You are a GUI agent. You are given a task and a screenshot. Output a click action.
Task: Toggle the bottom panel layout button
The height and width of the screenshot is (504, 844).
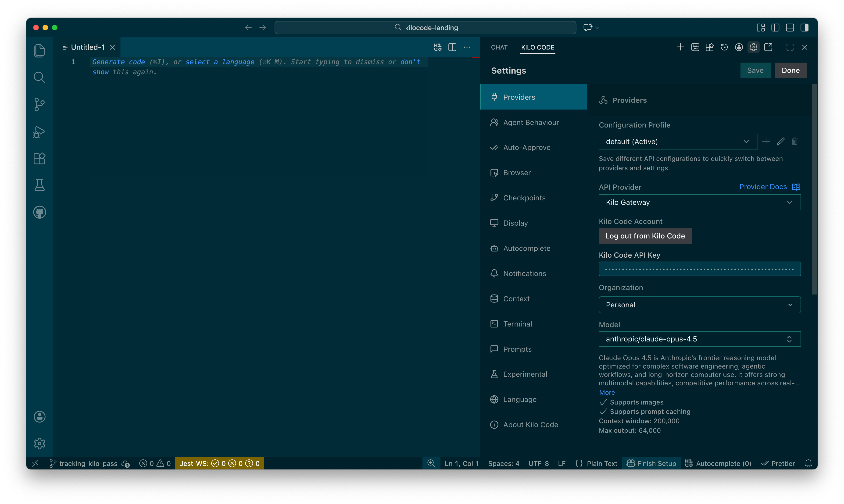790,28
